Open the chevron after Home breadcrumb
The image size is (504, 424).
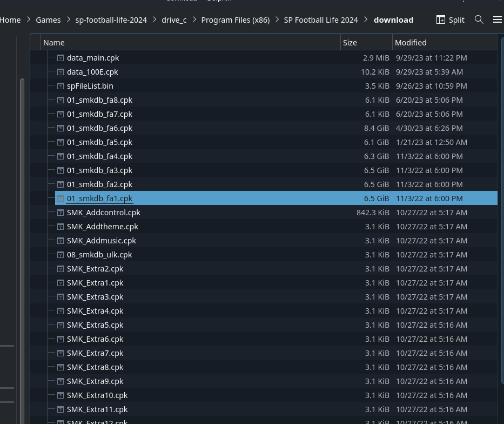[x=29, y=19]
